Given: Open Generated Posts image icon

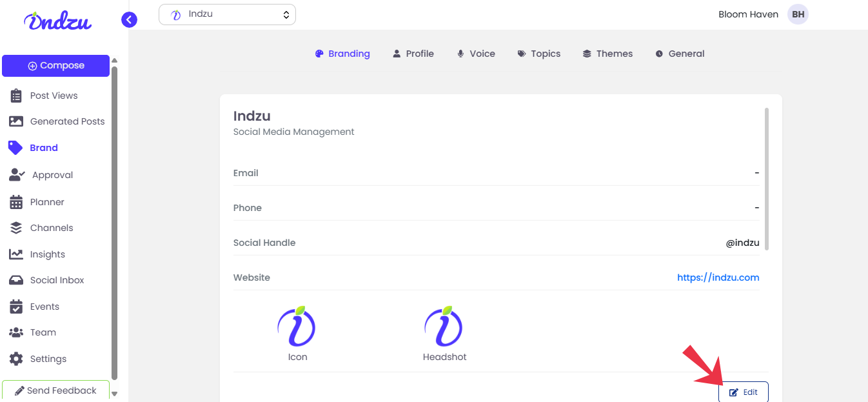Looking at the screenshot, I should (x=16, y=121).
